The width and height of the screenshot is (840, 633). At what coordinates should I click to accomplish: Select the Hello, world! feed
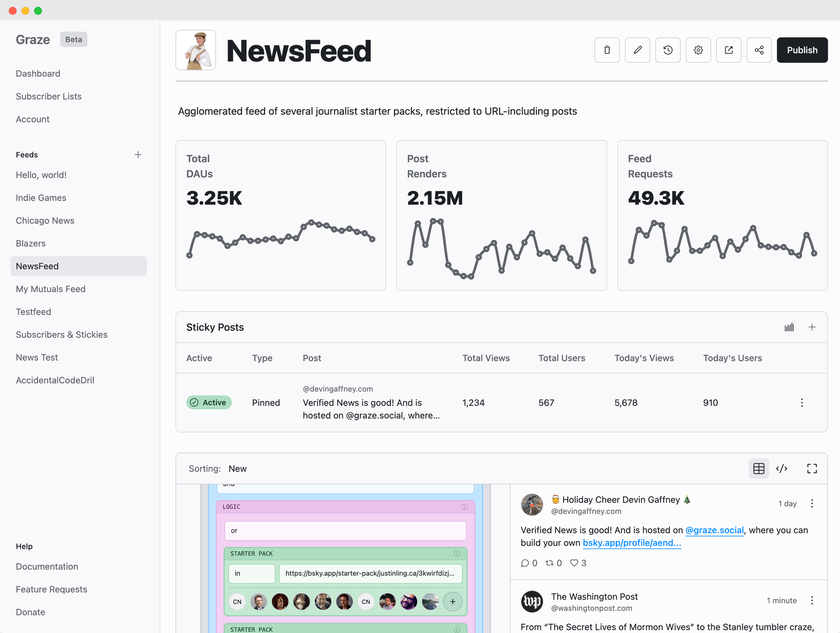(x=41, y=175)
